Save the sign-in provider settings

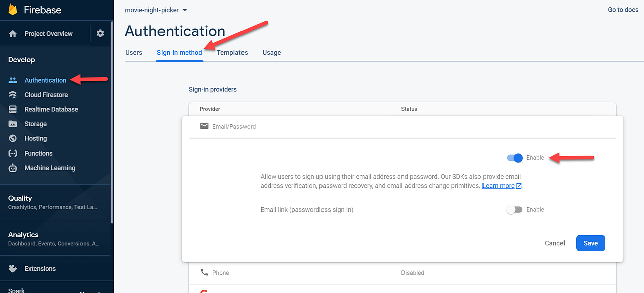click(x=590, y=243)
